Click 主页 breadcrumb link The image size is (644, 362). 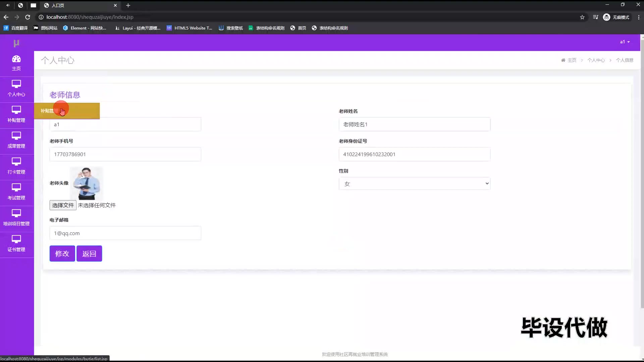tap(572, 60)
